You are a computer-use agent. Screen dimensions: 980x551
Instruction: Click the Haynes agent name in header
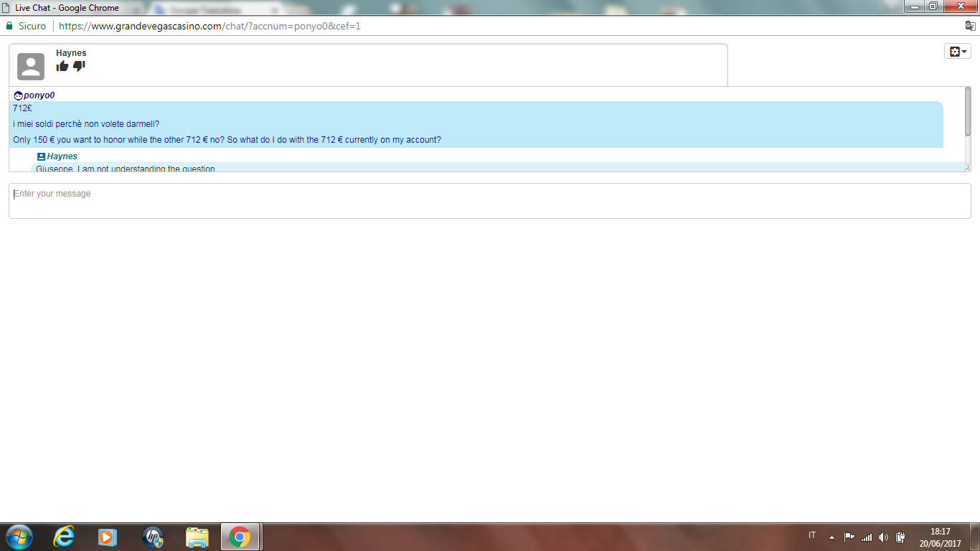pos(71,53)
